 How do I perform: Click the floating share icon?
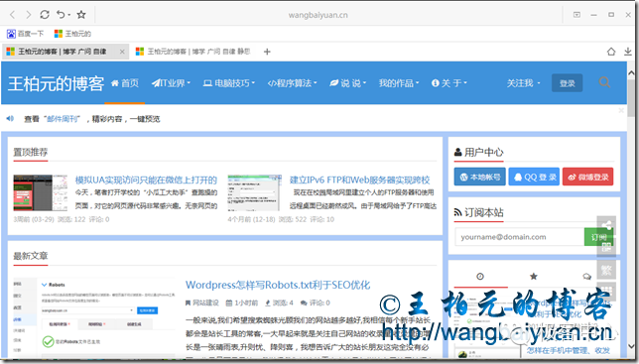click(606, 225)
